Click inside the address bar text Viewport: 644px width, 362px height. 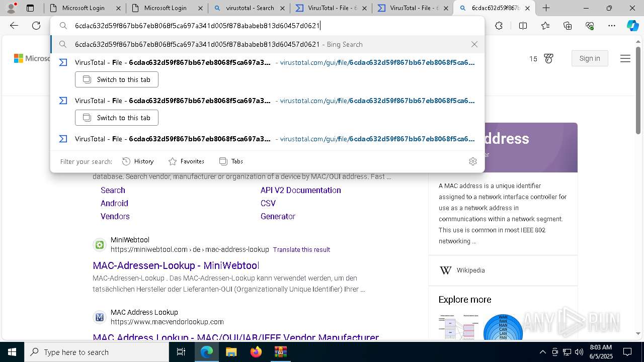click(197, 26)
